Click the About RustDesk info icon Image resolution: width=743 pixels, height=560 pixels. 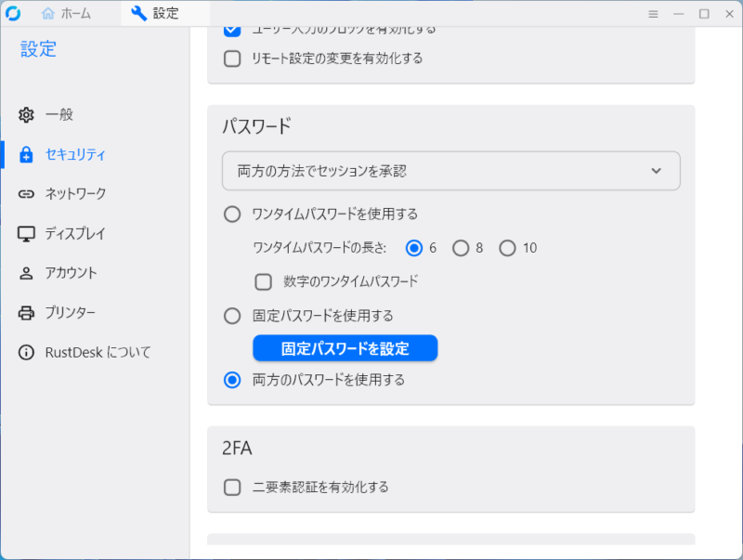point(26,353)
